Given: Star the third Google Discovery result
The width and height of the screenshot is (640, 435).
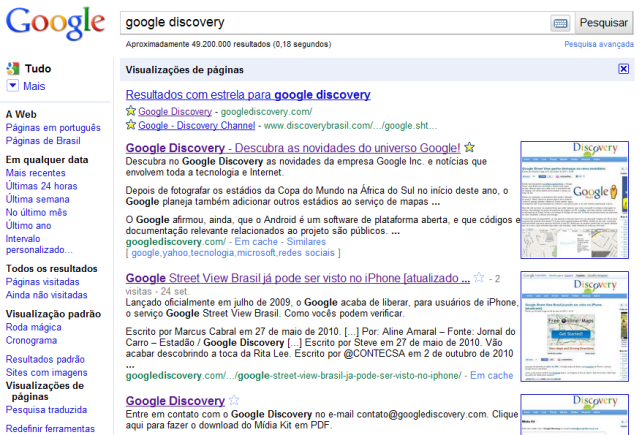Looking at the screenshot, I should coord(234,401).
